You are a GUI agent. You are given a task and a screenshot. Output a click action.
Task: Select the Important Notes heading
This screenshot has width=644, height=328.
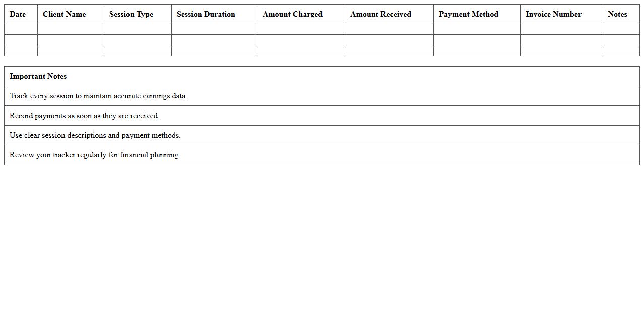(38, 76)
